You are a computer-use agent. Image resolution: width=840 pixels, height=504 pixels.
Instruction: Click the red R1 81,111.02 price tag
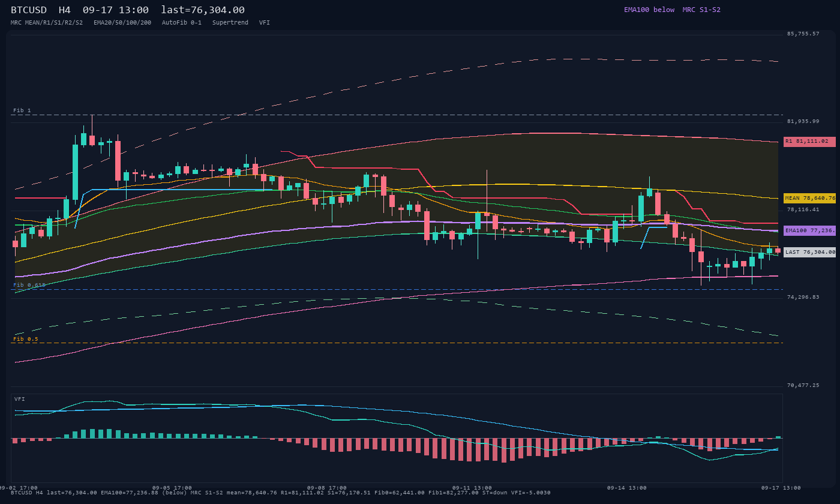[x=809, y=142]
